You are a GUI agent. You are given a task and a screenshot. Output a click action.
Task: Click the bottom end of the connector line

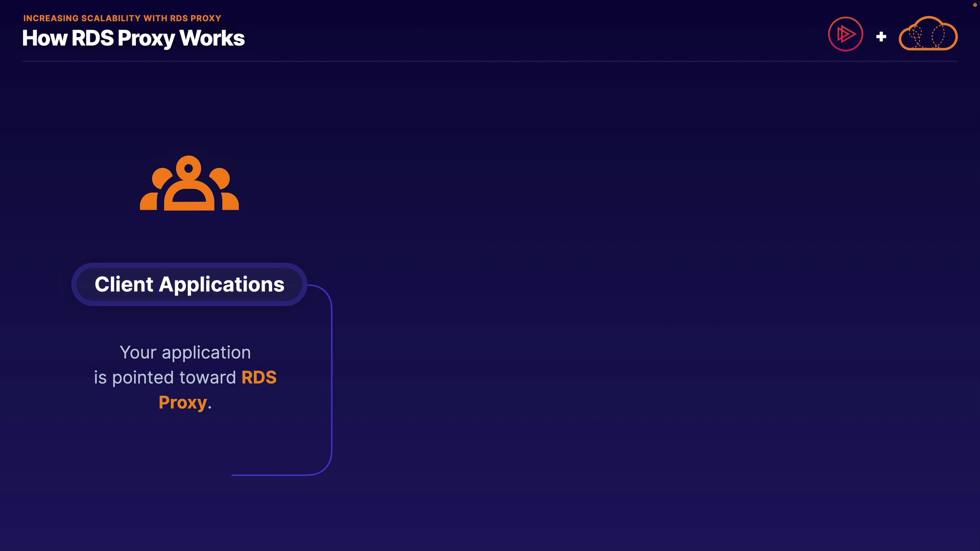click(235, 475)
